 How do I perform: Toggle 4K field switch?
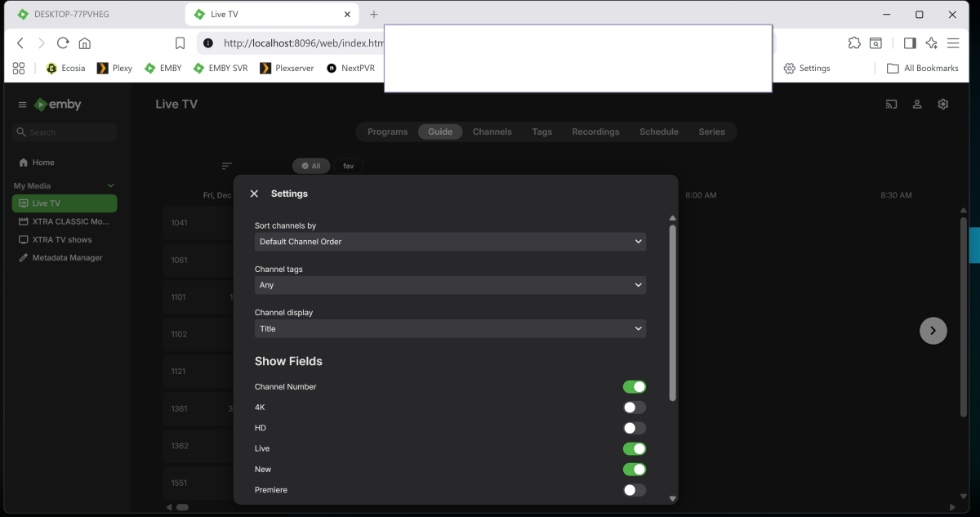pyautogui.click(x=635, y=407)
